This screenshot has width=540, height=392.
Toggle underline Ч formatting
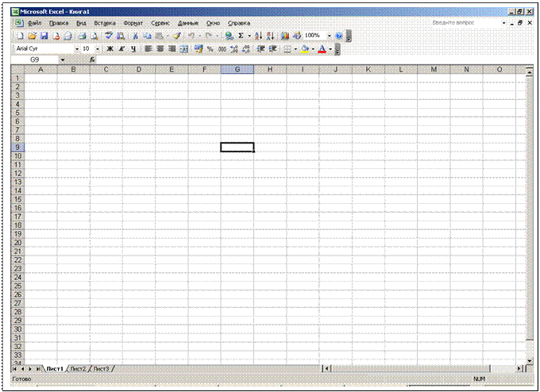click(x=133, y=49)
